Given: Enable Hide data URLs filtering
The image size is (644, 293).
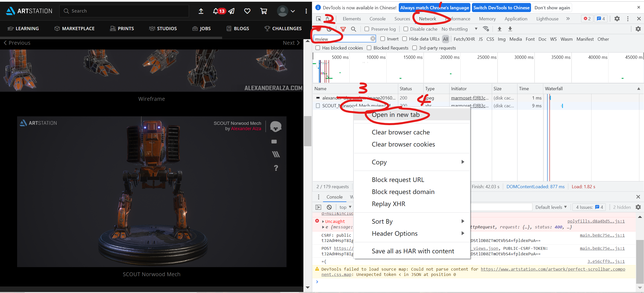Looking at the screenshot, I should tap(405, 39).
